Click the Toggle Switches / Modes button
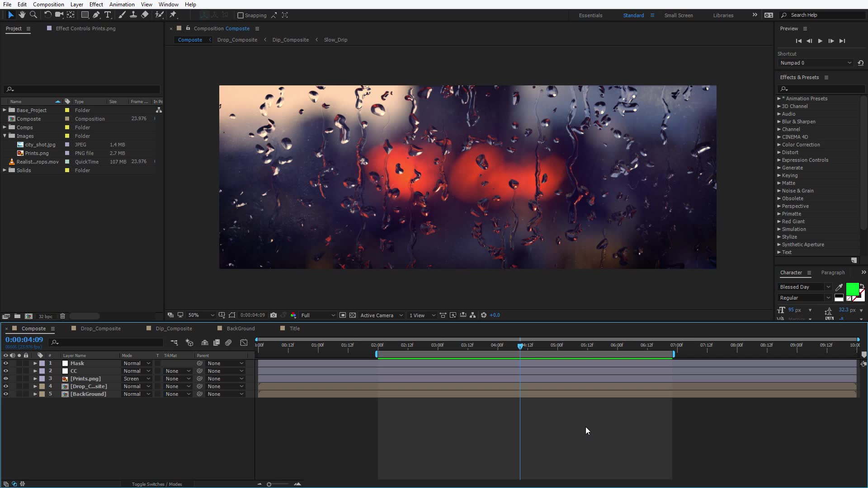868x488 pixels. point(157,484)
